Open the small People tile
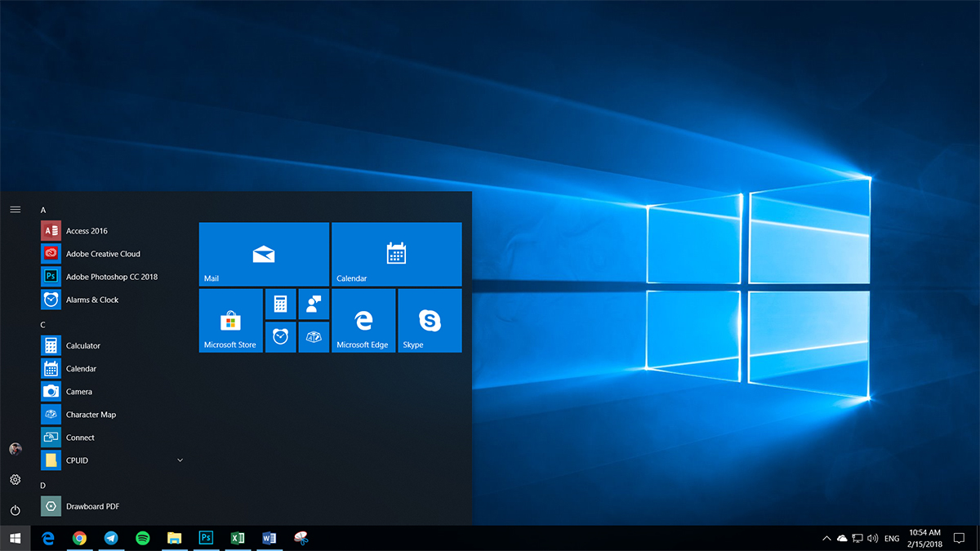This screenshot has width=980, height=551. pyautogui.click(x=314, y=304)
